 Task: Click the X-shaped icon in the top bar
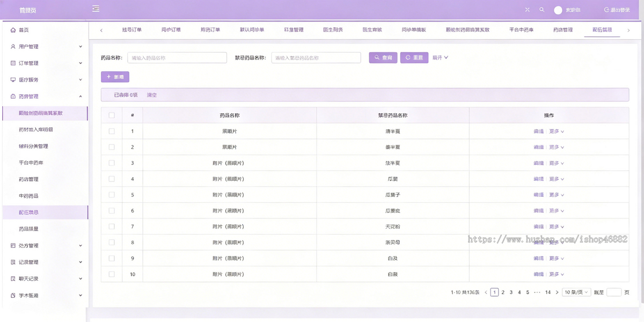click(x=528, y=10)
